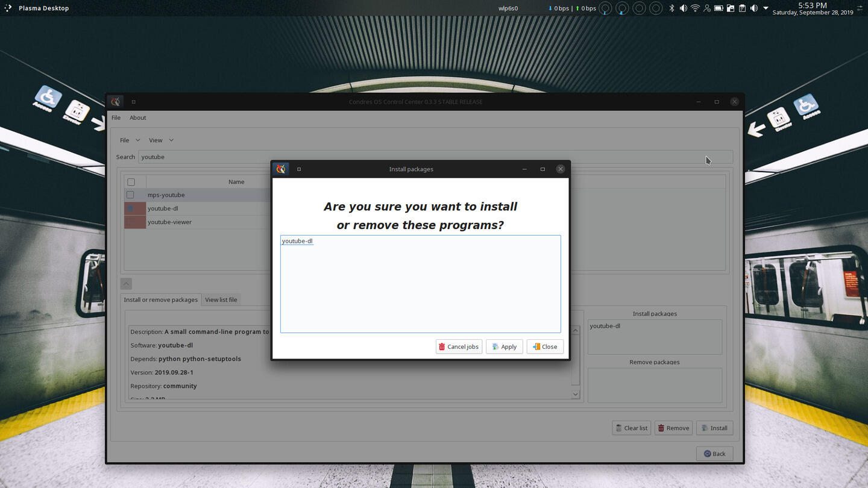Screen dimensions: 868x488
Task: Focus the Search field containing youtube
Action: tap(435, 157)
